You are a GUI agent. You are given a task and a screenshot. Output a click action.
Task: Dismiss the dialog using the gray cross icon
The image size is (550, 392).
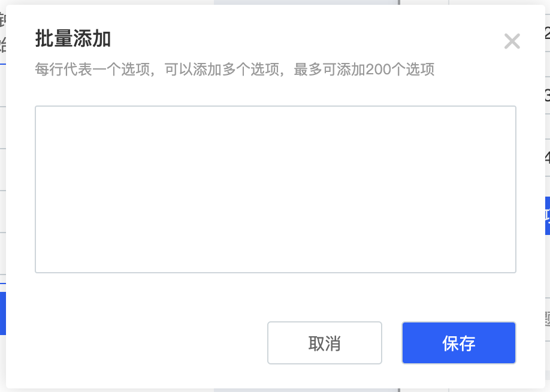[512, 41]
